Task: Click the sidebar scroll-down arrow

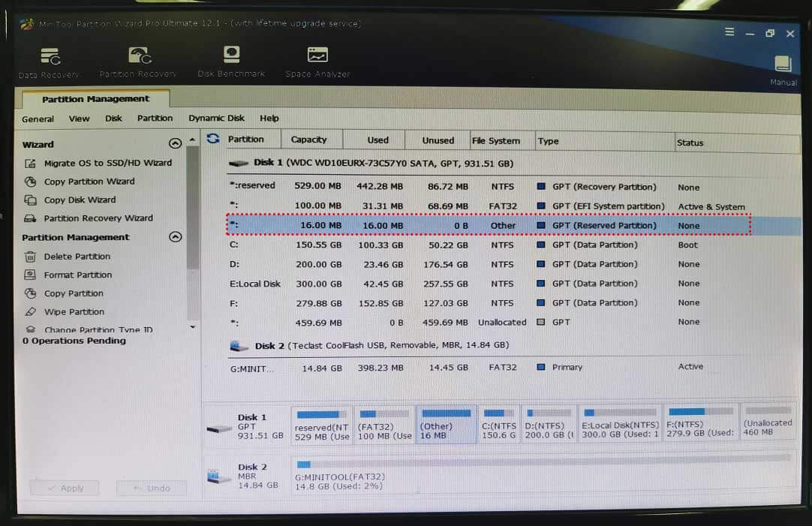Action: [x=192, y=328]
